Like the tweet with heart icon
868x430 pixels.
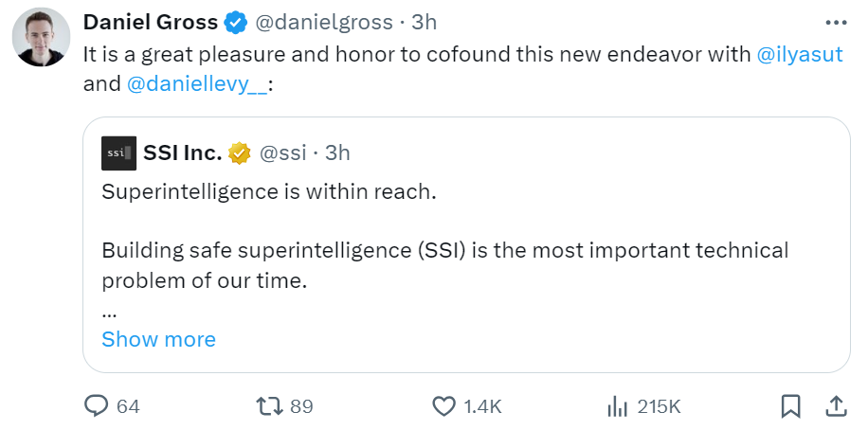click(443, 406)
